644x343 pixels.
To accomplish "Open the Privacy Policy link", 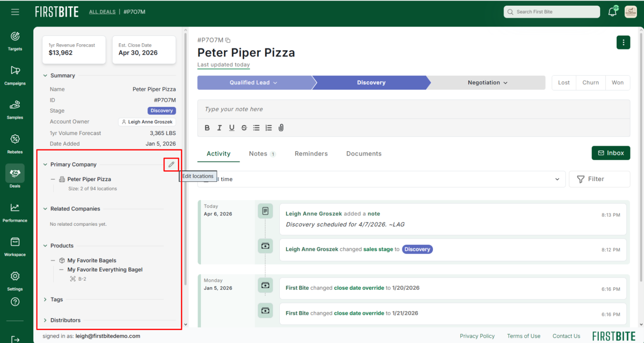I will coord(477,336).
